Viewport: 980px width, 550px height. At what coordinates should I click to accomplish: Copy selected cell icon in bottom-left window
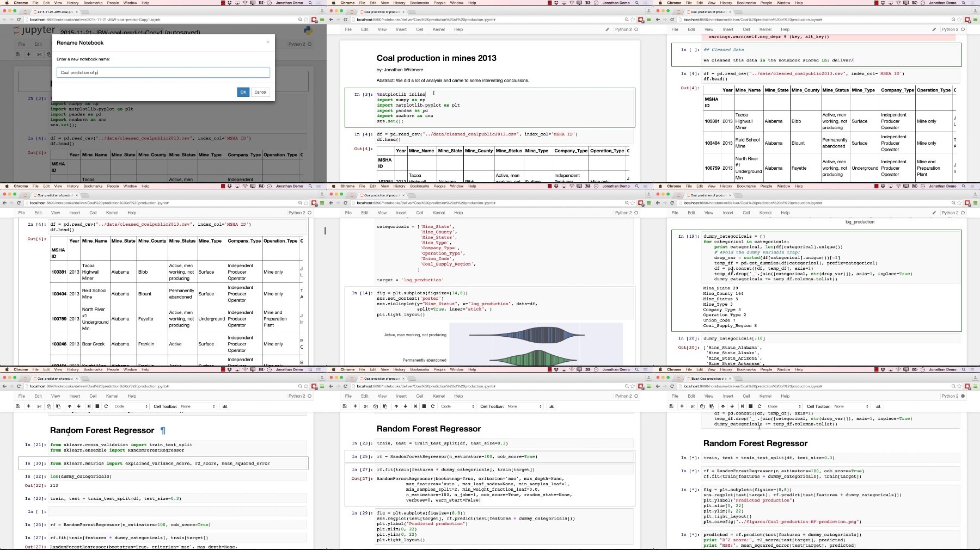pyautogui.click(x=49, y=406)
